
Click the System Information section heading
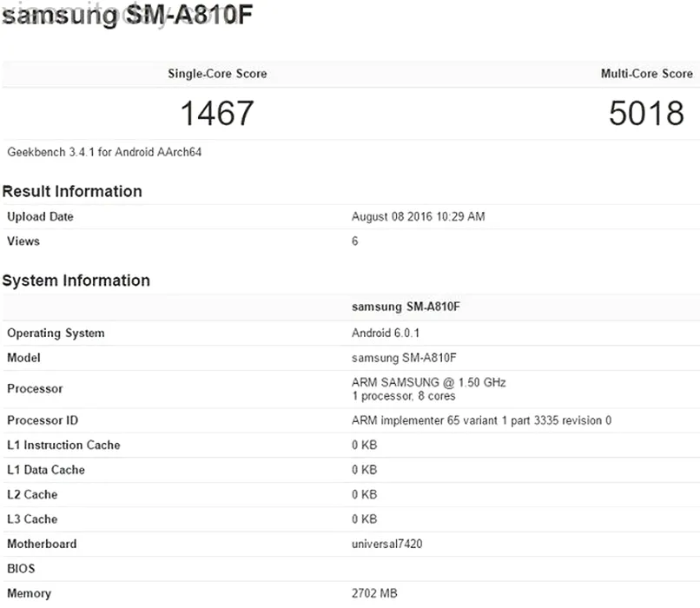(76, 281)
